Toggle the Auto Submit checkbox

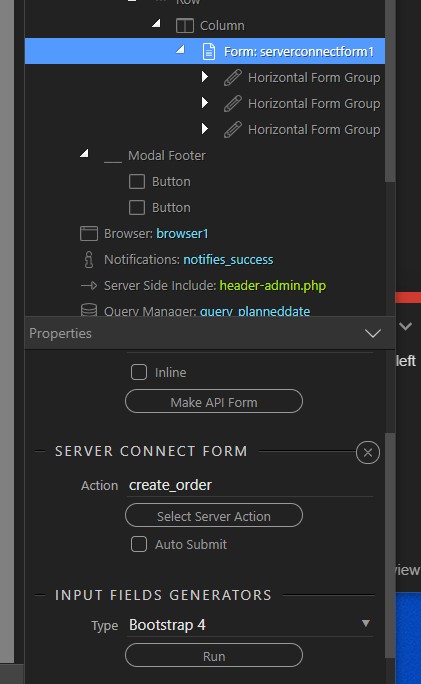point(139,544)
